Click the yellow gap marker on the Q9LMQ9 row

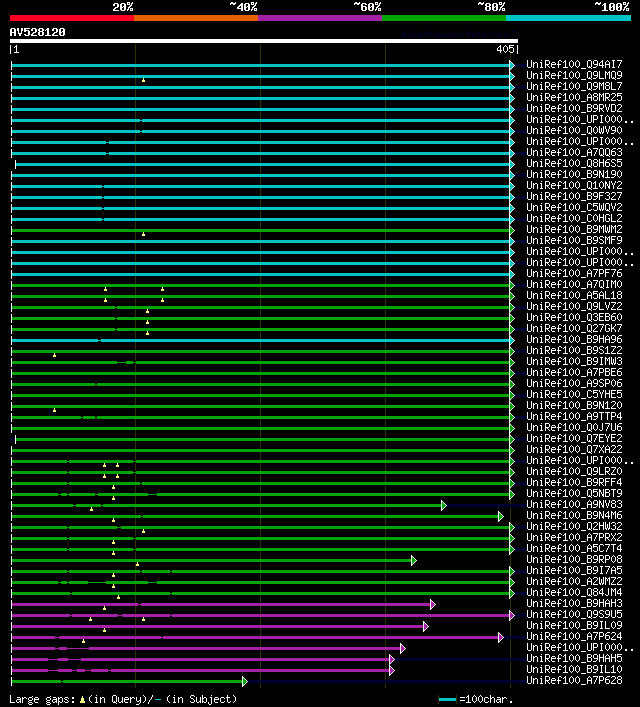click(143, 80)
